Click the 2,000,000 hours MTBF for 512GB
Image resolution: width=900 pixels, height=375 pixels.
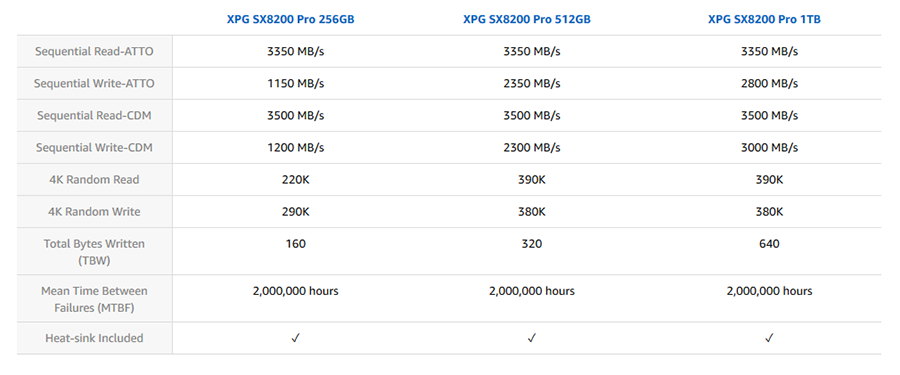pos(532,291)
